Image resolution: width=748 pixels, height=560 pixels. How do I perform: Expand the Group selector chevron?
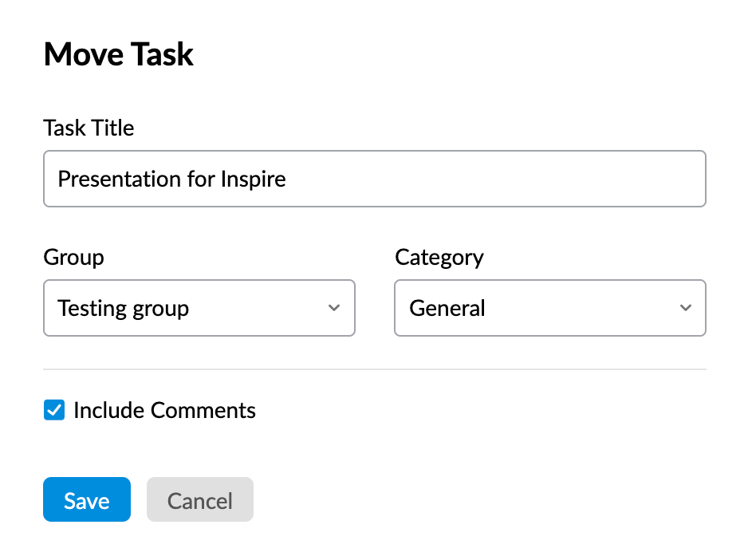tap(334, 308)
